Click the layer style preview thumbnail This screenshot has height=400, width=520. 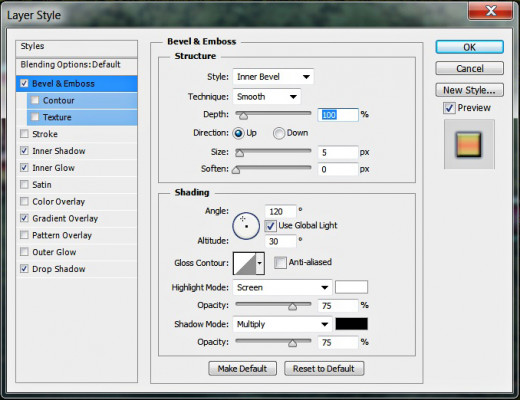coord(469,144)
